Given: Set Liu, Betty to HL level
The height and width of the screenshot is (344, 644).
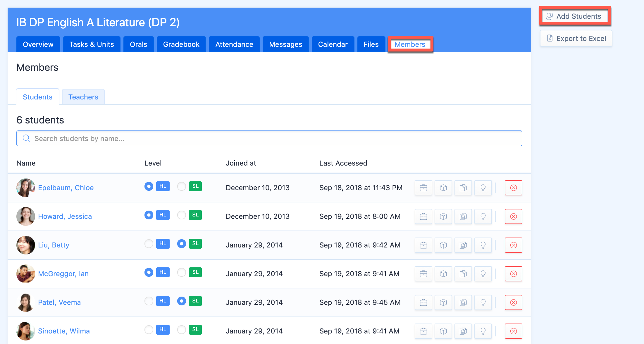Looking at the screenshot, I should tap(149, 244).
